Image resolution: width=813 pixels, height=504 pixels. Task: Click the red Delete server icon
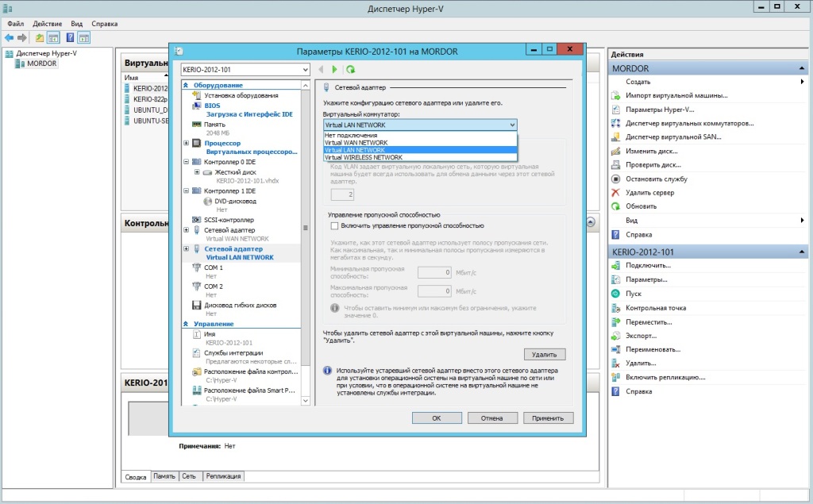point(616,193)
